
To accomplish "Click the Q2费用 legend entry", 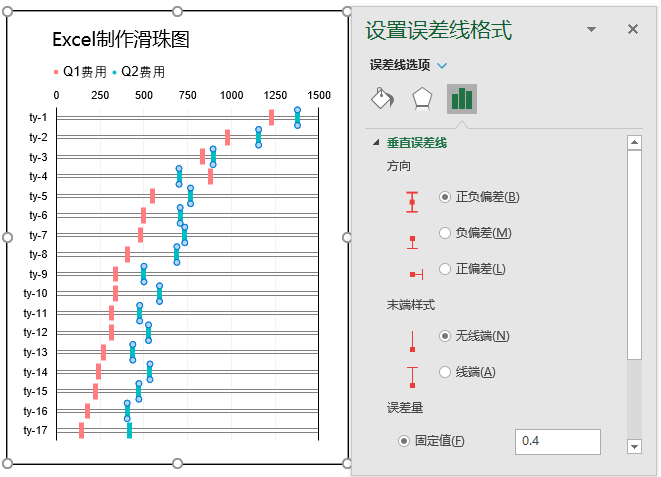I will pos(138,72).
